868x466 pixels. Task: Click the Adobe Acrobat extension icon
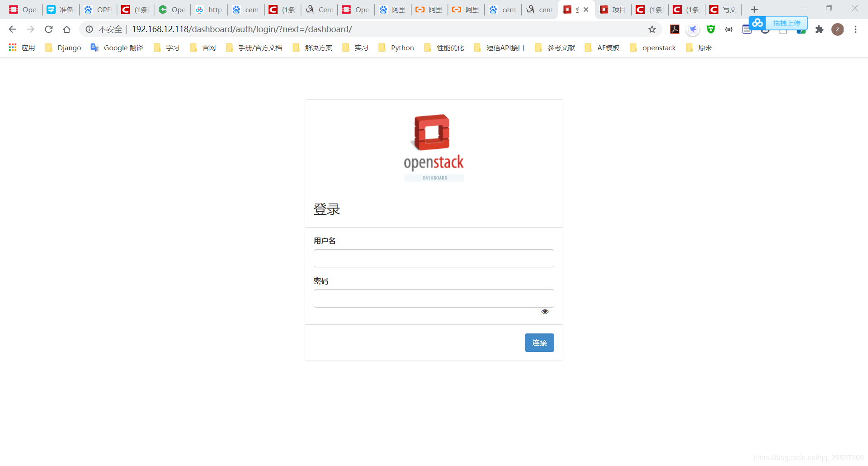[x=675, y=29]
